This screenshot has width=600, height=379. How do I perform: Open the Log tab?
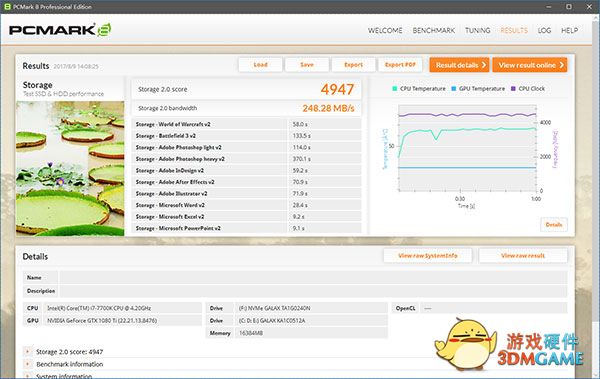(x=544, y=30)
